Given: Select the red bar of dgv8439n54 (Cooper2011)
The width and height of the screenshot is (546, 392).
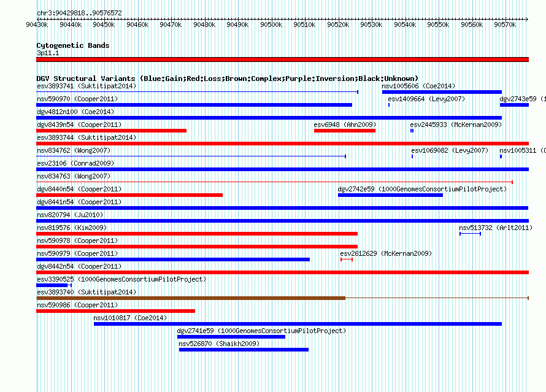Looking at the screenshot, I should [112, 131].
